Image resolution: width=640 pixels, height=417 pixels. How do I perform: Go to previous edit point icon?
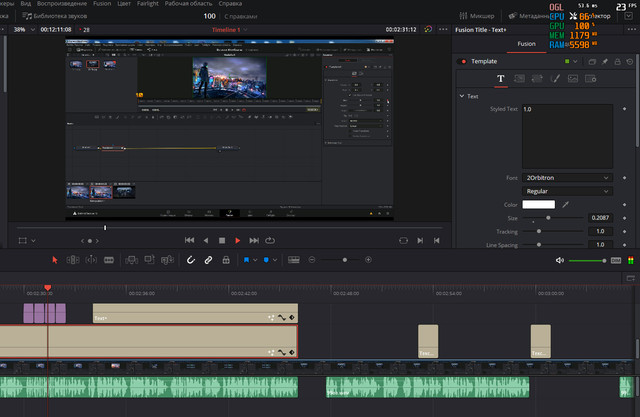(x=436, y=240)
